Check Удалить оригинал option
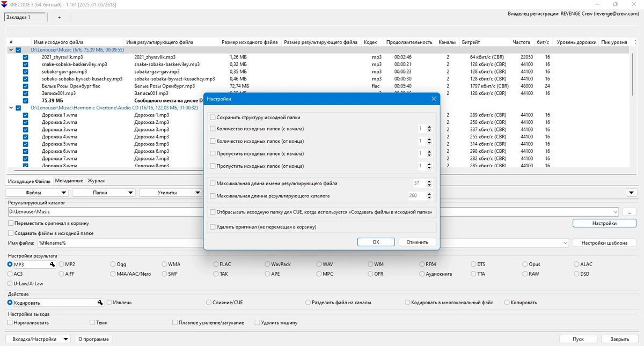Screen dimensions: 644x346 tap(213, 227)
